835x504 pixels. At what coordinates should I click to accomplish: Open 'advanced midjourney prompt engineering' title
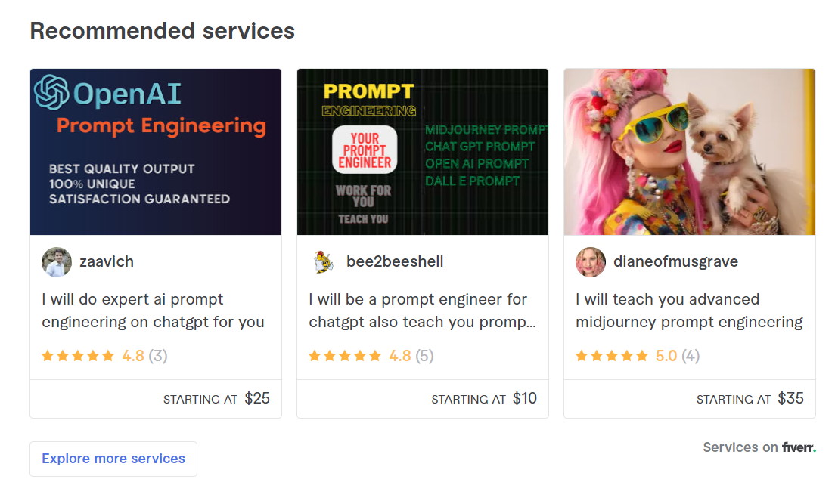(688, 311)
